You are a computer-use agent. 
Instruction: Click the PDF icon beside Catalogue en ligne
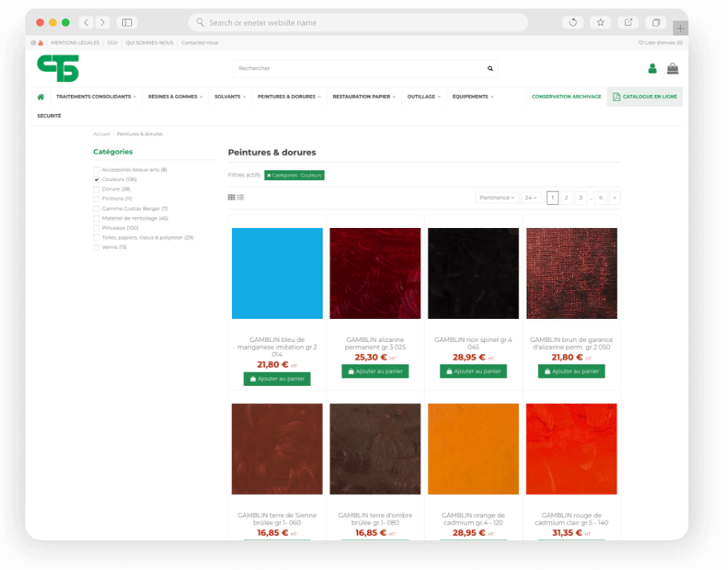[617, 97]
